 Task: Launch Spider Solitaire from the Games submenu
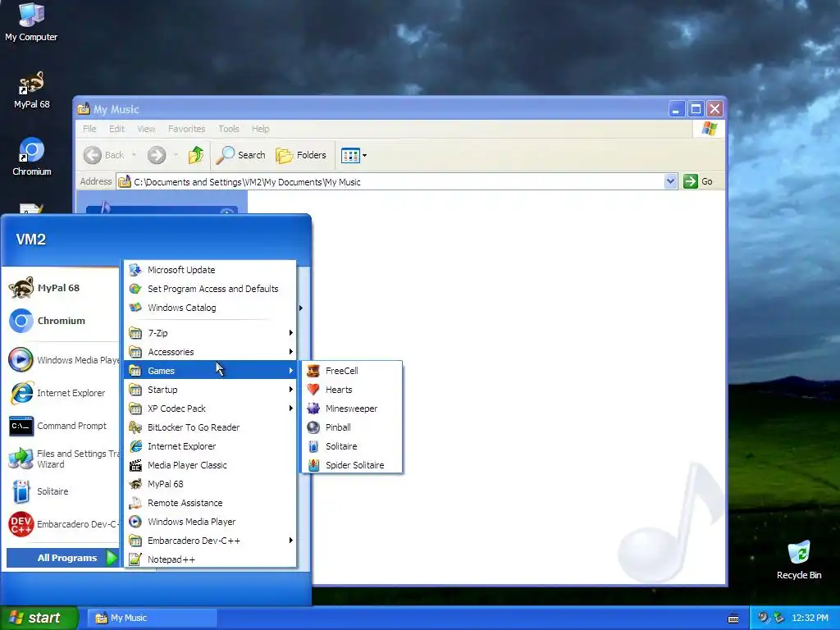pos(351,465)
